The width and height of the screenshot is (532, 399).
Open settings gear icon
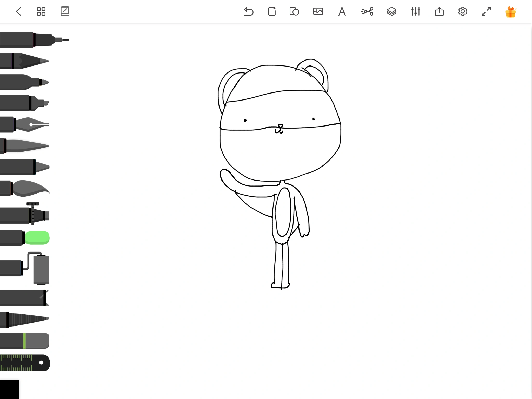coord(463,11)
